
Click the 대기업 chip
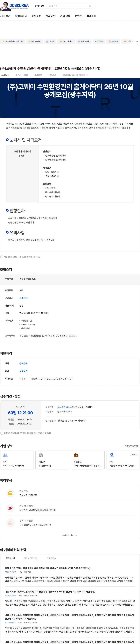coord(50,41)
